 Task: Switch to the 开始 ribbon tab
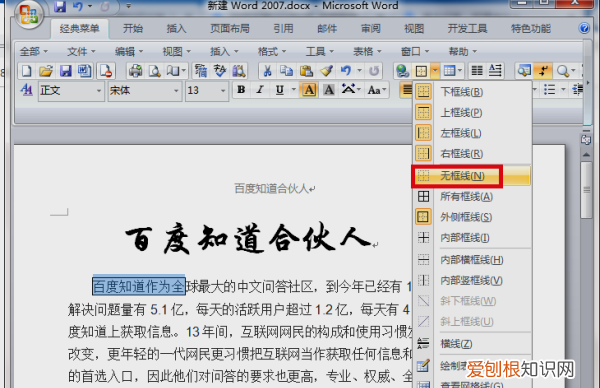pyautogui.click(x=133, y=28)
